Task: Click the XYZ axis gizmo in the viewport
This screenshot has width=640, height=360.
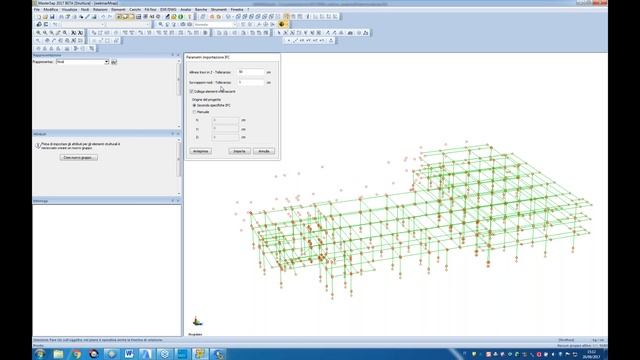Action: [x=197, y=321]
